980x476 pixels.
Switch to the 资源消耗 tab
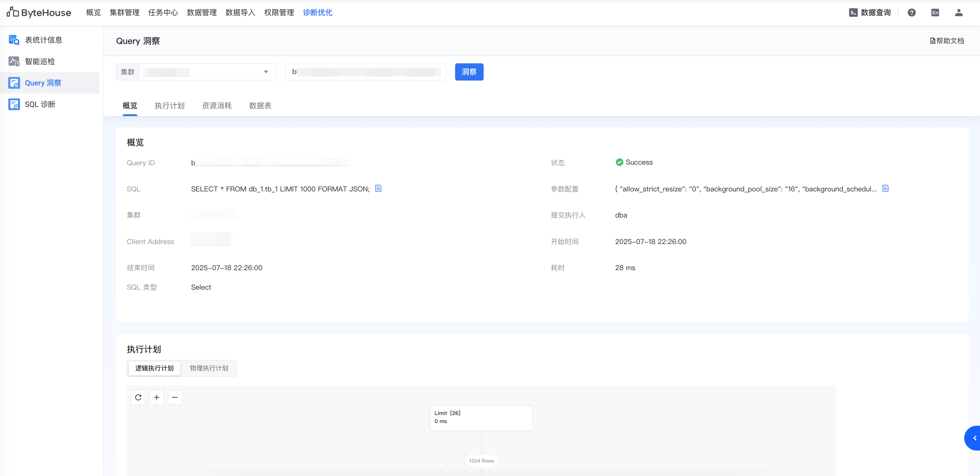click(217, 106)
